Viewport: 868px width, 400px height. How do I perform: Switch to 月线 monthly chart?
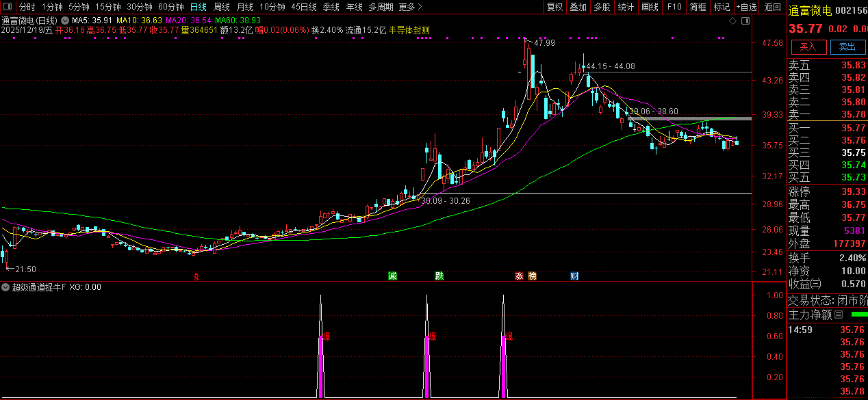point(245,7)
